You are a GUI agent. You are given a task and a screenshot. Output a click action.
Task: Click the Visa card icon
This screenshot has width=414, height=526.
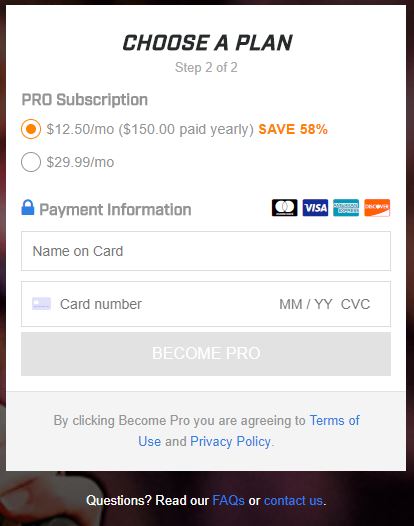315,208
